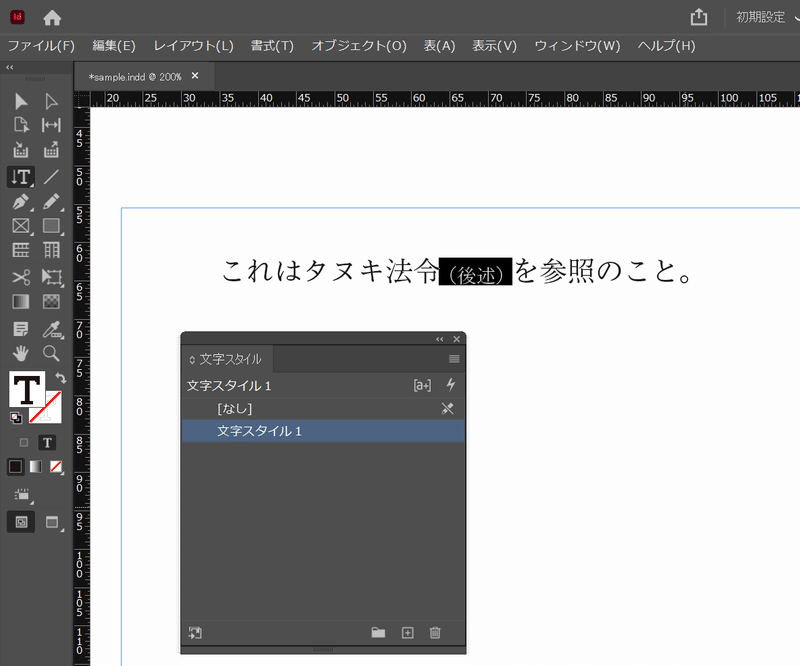Go to the Home screen
This screenshot has width=800, height=666.
52,18
